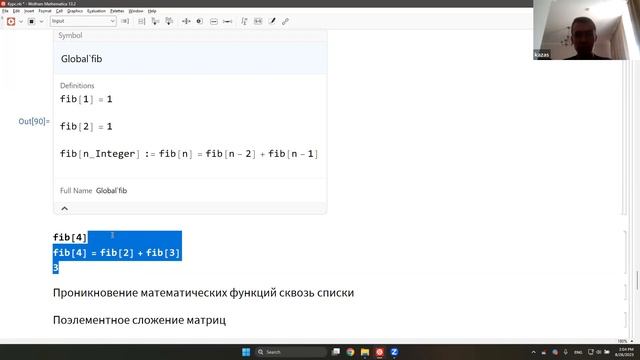Open the dropdown arrow beside the Abort button
The width and height of the screenshot is (640, 360).
pos(41,21)
